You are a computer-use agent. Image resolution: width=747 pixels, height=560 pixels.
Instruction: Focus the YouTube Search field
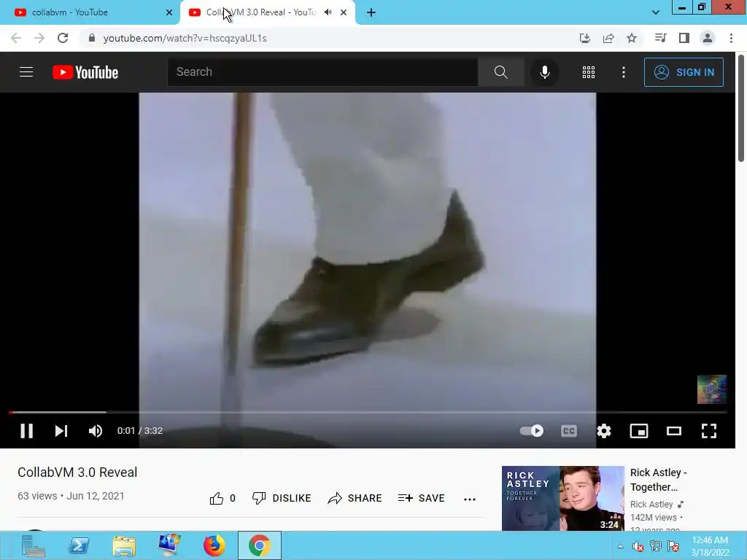pos(322,72)
